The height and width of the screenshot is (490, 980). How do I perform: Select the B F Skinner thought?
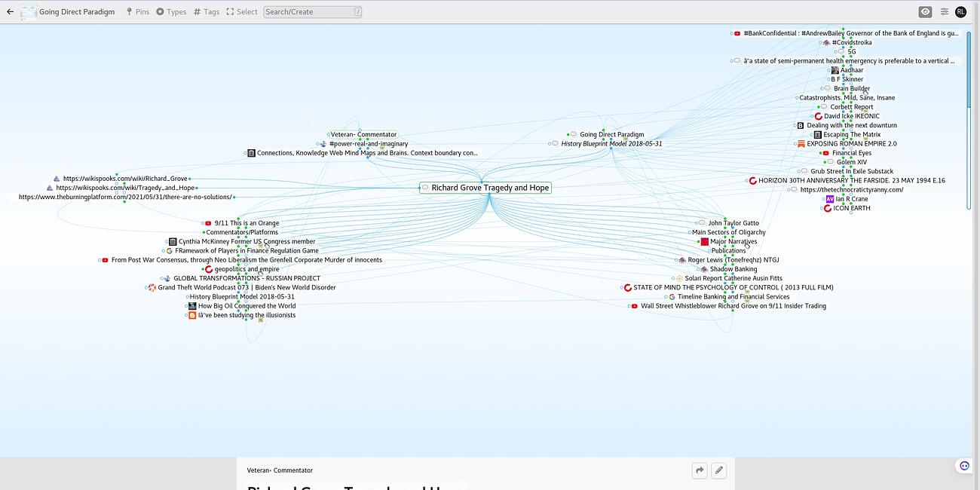(847, 79)
